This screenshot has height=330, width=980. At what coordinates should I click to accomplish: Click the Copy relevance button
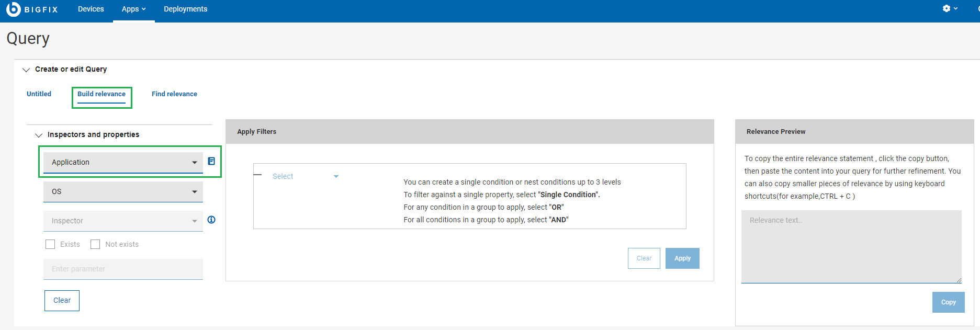[x=948, y=302]
